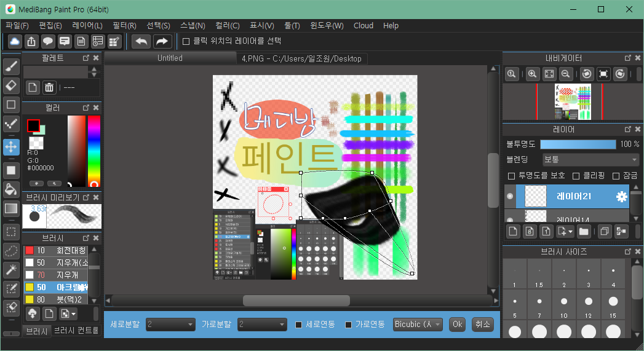Enable 클릭 위치의 레이어를 선택 checkbox
644x351 pixels.
coord(186,41)
